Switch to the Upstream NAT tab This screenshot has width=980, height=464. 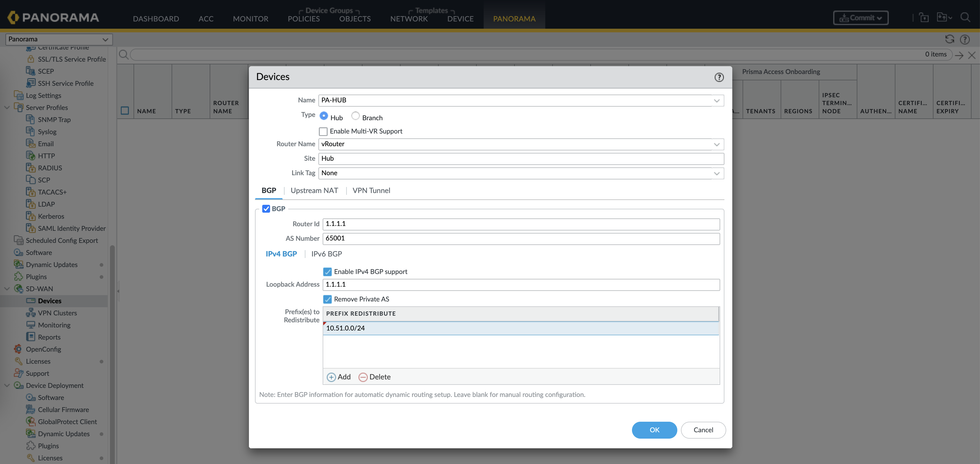pos(314,191)
